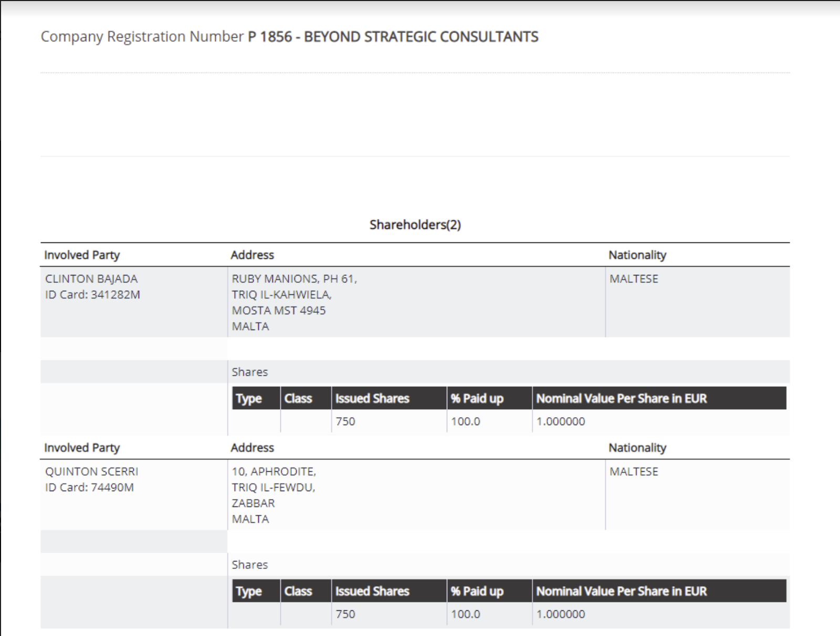This screenshot has height=636, width=840.
Task: Click the 1.000000 nominal value for Quinton Scerri
Action: pos(561,614)
